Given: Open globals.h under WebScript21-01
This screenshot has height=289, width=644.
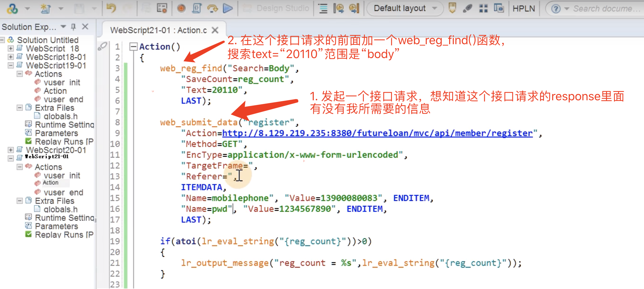Looking at the screenshot, I should pos(60,209).
